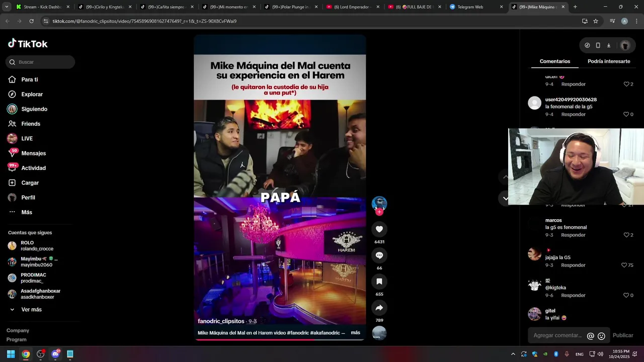Open the get app phone icon
644x362 pixels.
598,45
